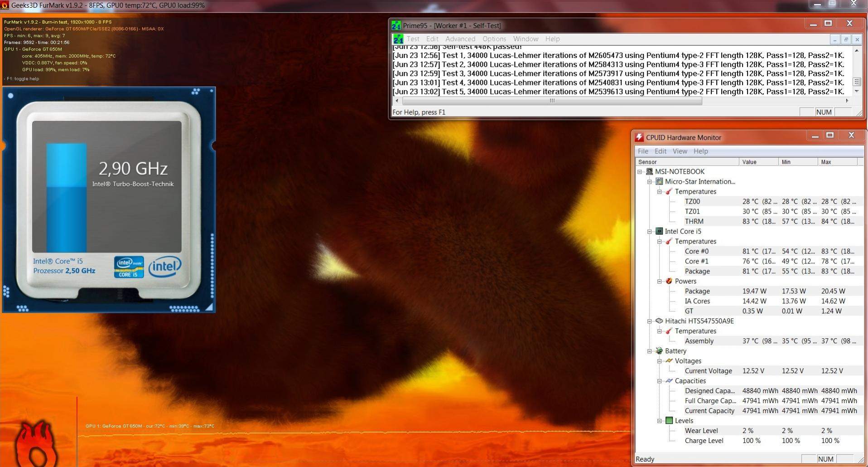Collapse the Micro-Star International node
The width and height of the screenshot is (868, 467).
coord(650,182)
